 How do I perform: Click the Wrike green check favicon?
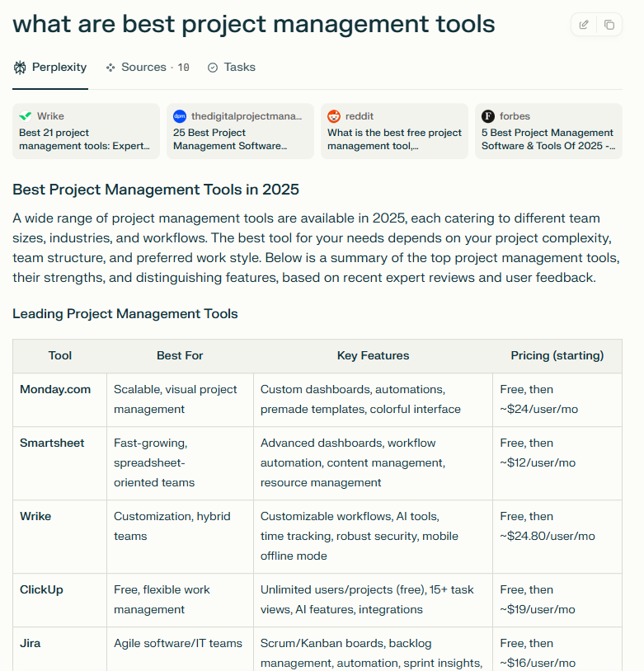[x=26, y=116]
